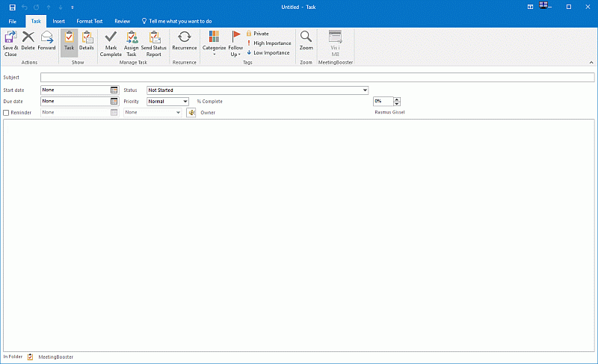Go to next item arrow in title bar
Image resolution: width=598 pixels, height=364 pixels.
[x=61, y=7]
